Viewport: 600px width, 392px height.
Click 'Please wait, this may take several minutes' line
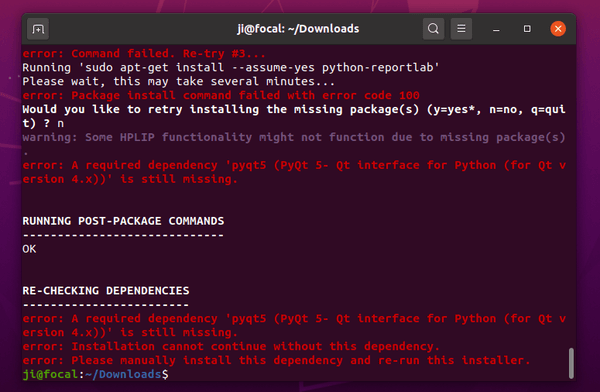(x=178, y=82)
